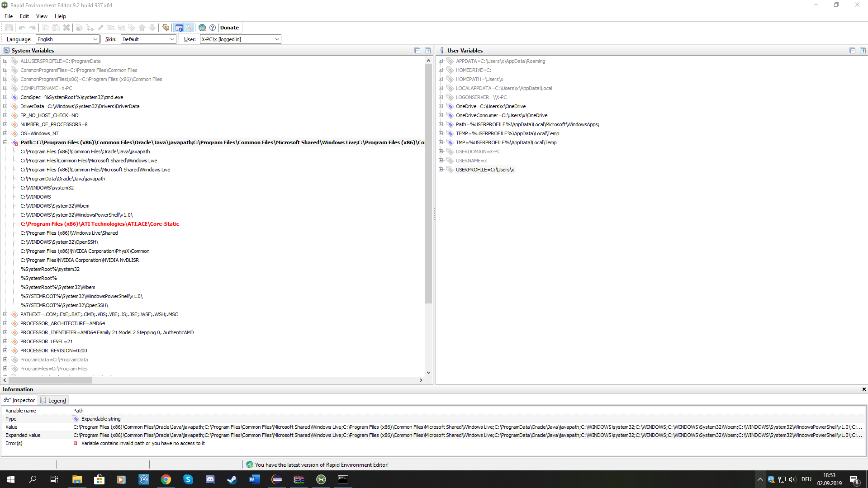This screenshot has width=868, height=488.
Task: Open the Skin dropdown
Action: [148, 39]
